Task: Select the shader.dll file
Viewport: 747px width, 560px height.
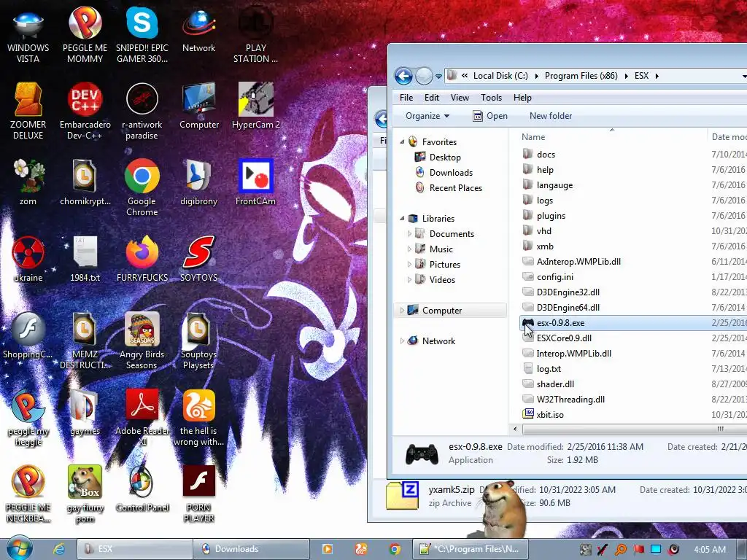Action: click(548, 384)
